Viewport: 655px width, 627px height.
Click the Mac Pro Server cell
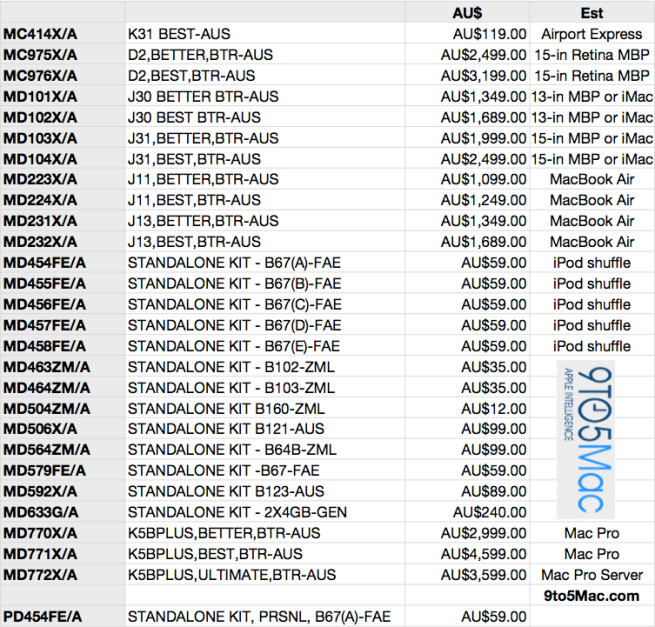coord(592,575)
